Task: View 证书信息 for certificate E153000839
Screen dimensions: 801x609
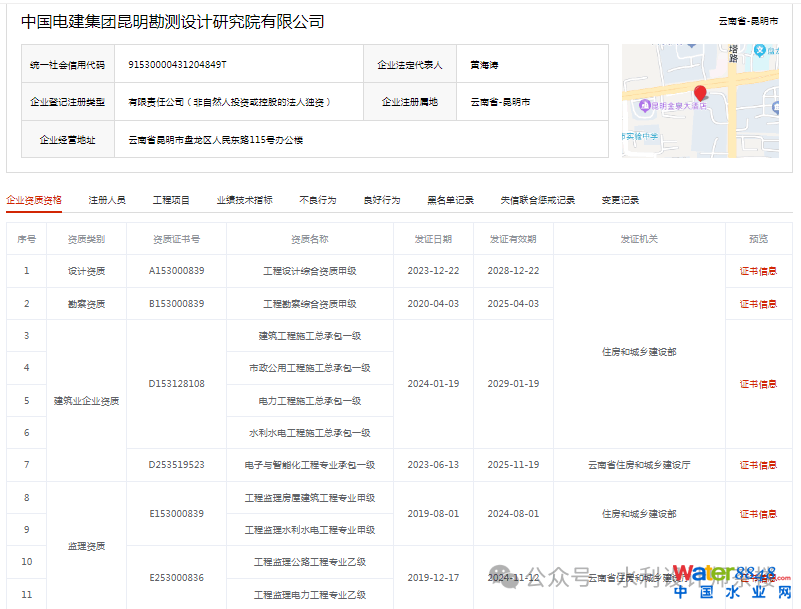Action: 758,514
